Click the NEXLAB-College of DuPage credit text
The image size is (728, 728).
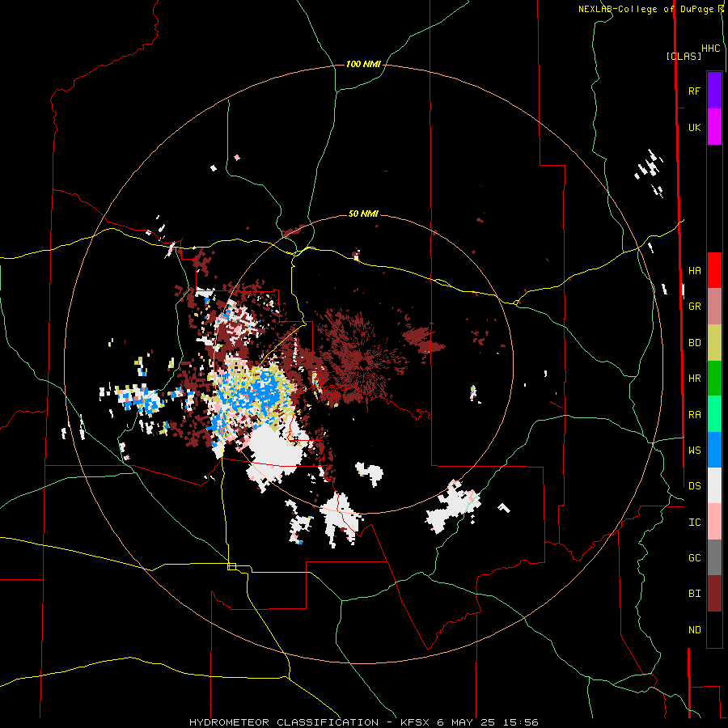[x=645, y=9]
